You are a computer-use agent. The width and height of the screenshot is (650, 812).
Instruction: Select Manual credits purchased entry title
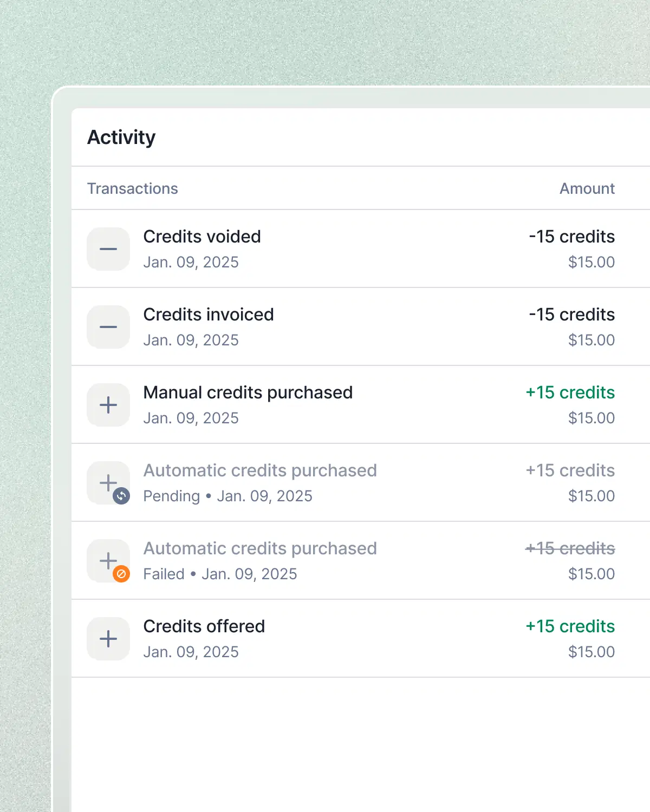tap(248, 392)
